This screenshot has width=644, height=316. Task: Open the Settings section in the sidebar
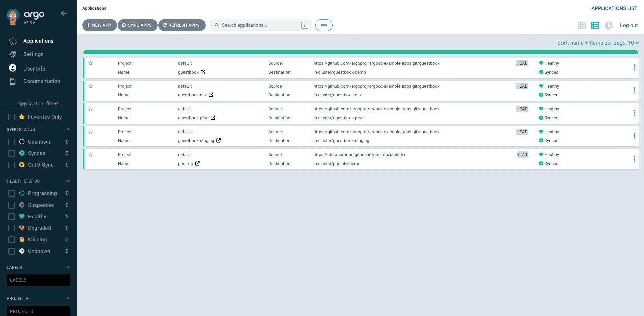pyautogui.click(x=33, y=54)
